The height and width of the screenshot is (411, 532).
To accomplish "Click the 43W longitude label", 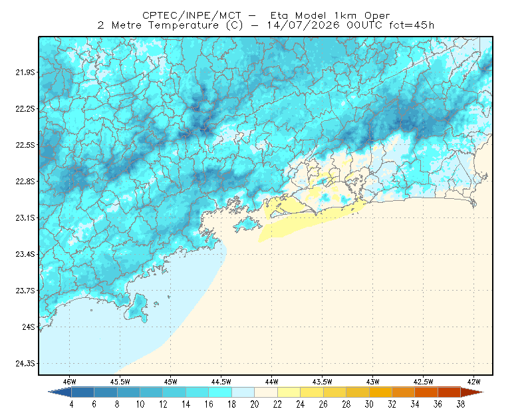I will pyautogui.click(x=373, y=382).
